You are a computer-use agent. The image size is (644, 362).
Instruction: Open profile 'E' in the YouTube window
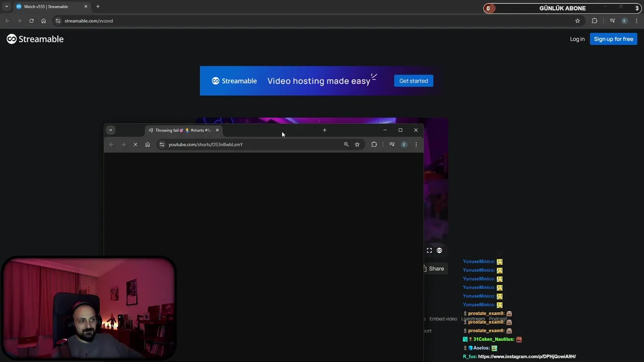coord(404,144)
